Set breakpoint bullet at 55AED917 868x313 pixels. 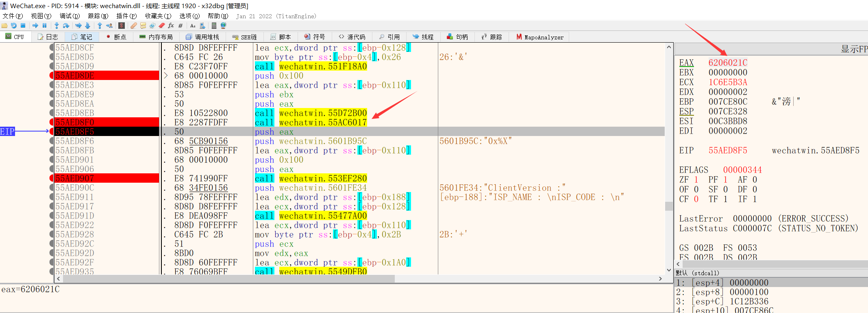52,206
